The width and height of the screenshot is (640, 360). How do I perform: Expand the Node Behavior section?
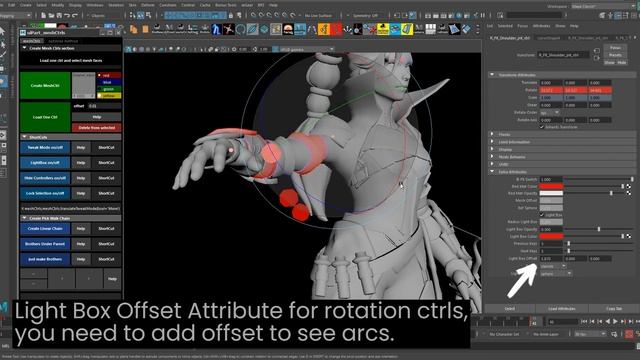tap(492, 157)
